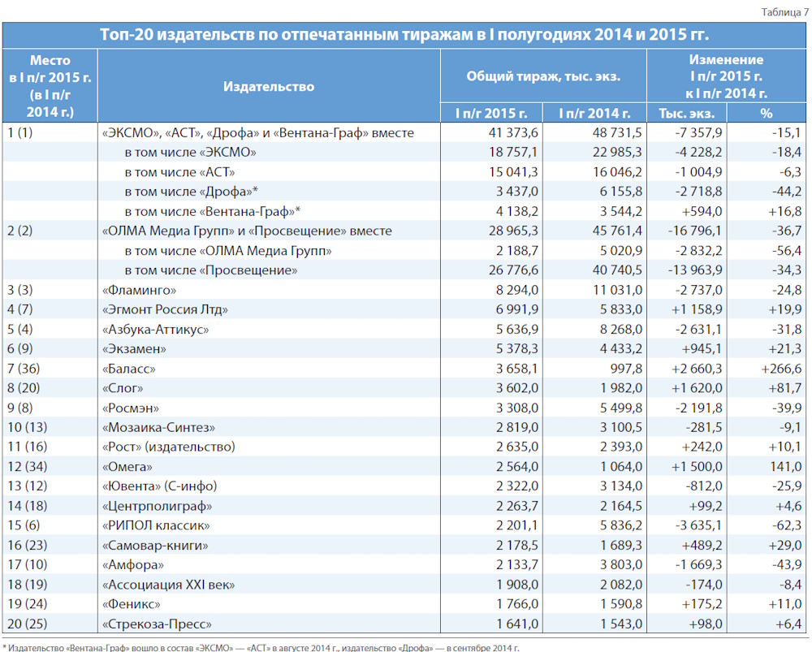Select publisher '«Росмэн»'

pos(131,408)
